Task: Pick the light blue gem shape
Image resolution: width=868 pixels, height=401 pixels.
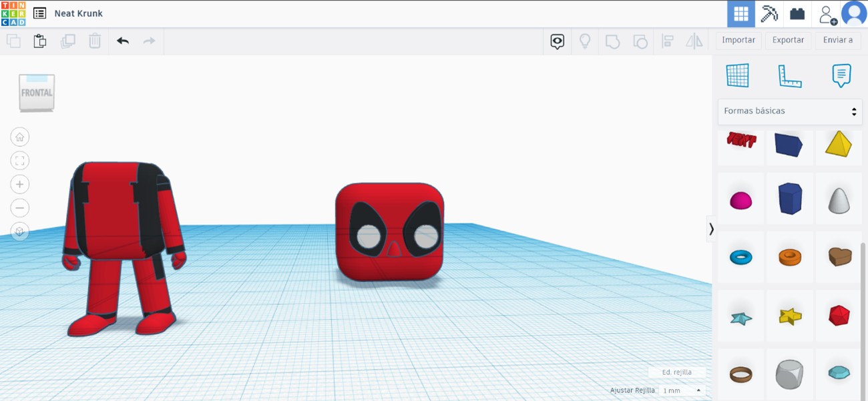Action: (x=839, y=374)
